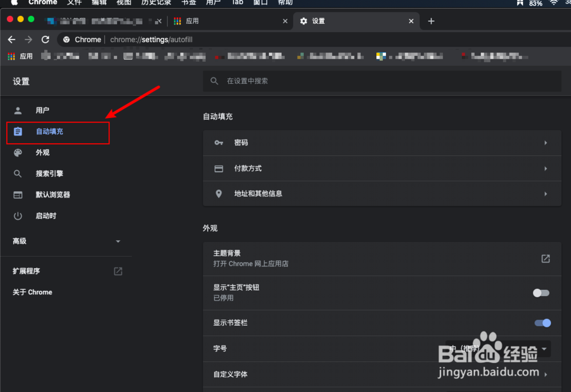571x392 pixels.
Task: Click the 启动时 power icon in sidebar
Action: [x=18, y=216]
